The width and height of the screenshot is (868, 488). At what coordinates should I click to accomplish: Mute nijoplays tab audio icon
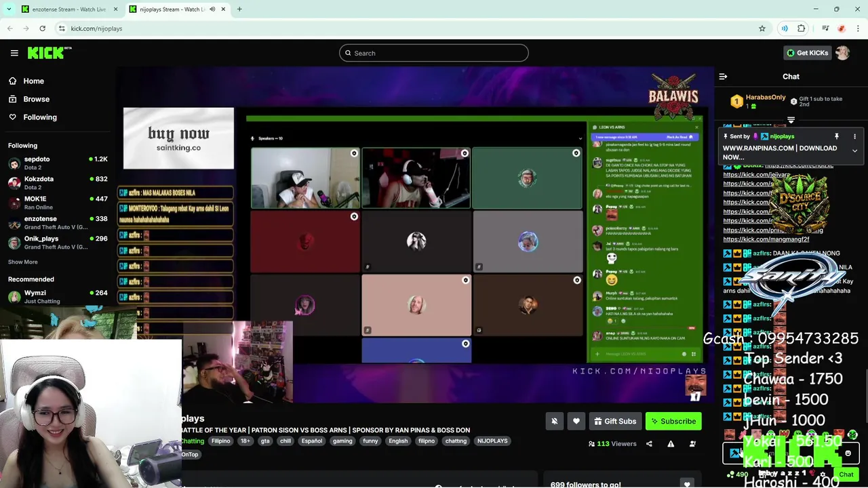(212, 9)
